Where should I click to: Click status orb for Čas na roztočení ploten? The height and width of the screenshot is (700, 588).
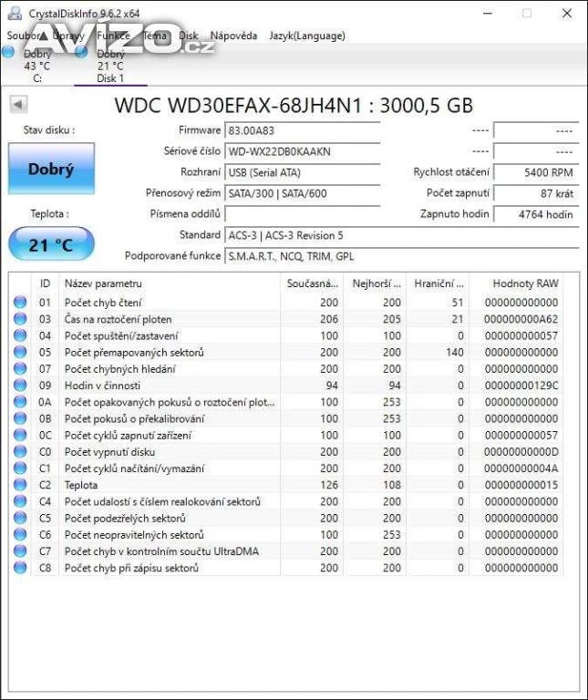(x=20, y=319)
